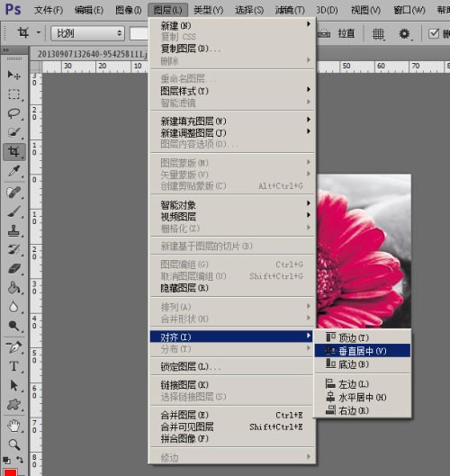Select the Eyedropper tool
Screen dimensions: 450x476
click(x=13, y=171)
